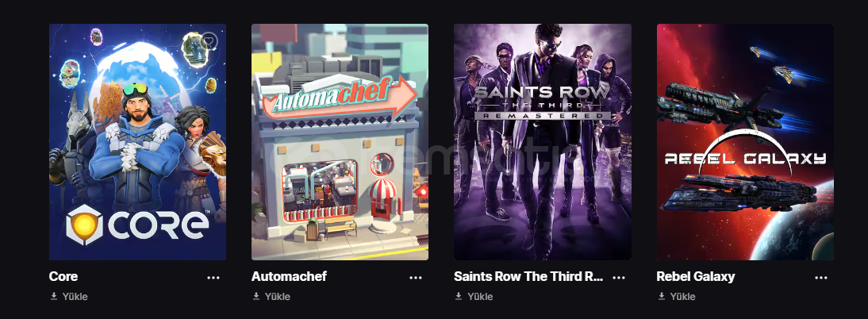Select Yükle label to install Automachef
Image resolution: width=868 pixels, height=319 pixels.
click(x=278, y=296)
